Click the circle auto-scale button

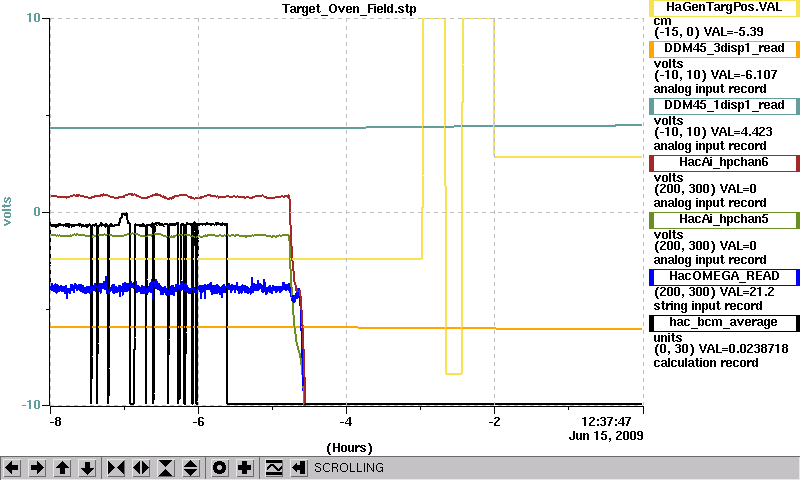[x=220, y=467]
